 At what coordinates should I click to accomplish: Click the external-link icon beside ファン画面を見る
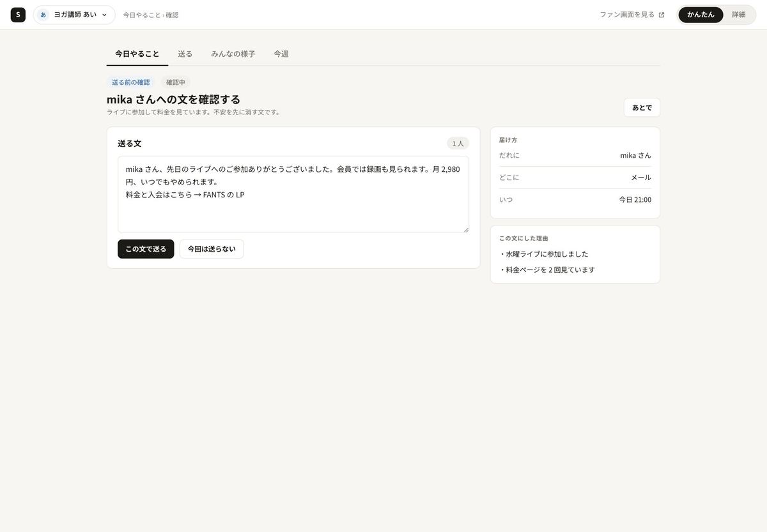point(662,15)
